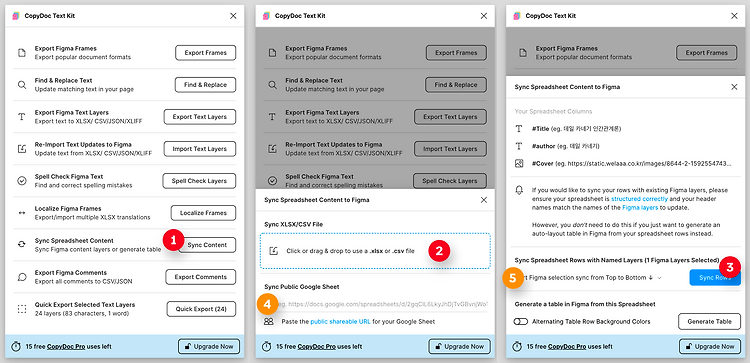Click the .xlsx or .csv file drop zone
750x363 pixels.
click(375, 251)
